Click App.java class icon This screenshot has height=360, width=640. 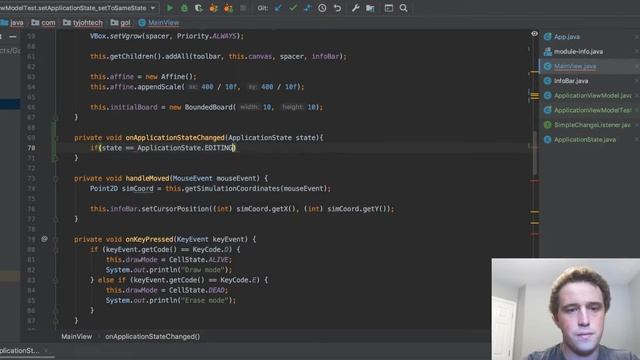[547, 37]
